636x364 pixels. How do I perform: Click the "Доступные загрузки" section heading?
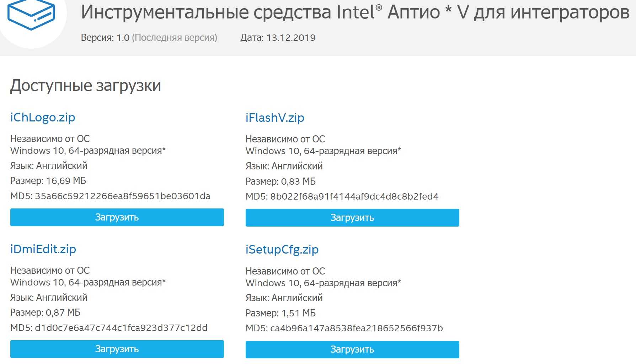pyautogui.click(x=86, y=86)
